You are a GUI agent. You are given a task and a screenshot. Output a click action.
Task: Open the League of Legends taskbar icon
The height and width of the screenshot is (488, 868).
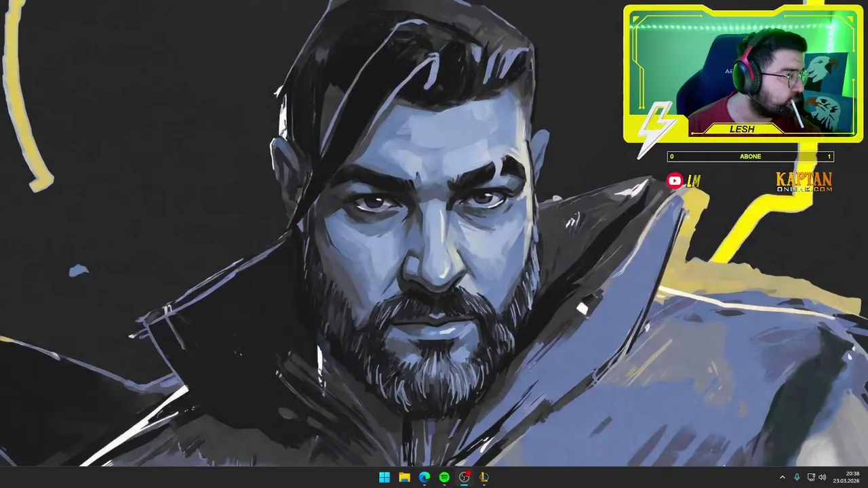coord(484,477)
